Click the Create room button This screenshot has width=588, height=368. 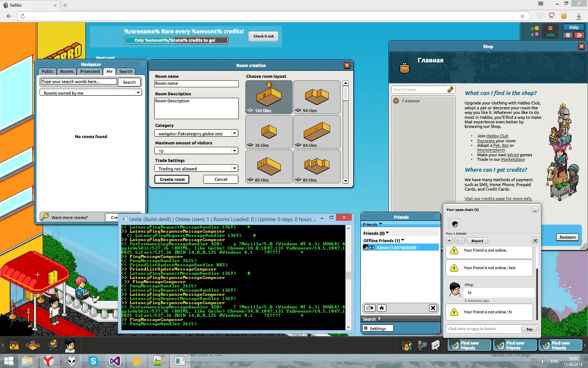[172, 179]
